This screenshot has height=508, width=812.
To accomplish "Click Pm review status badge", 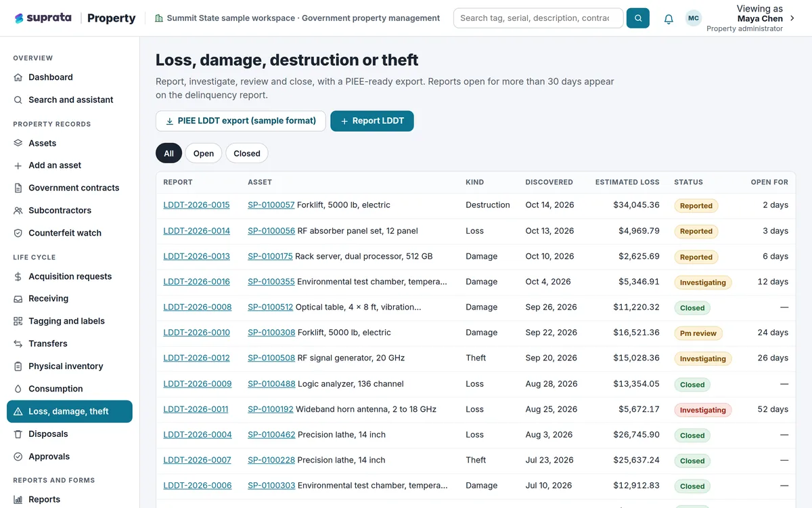I will coord(698,333).
